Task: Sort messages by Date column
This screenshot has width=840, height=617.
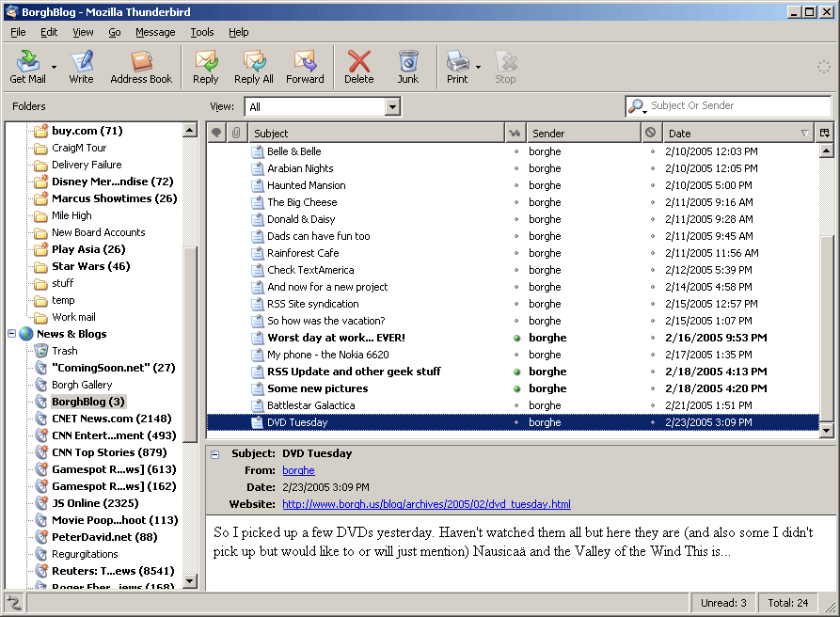Action: pyautogui.click(x=738, y=133)
